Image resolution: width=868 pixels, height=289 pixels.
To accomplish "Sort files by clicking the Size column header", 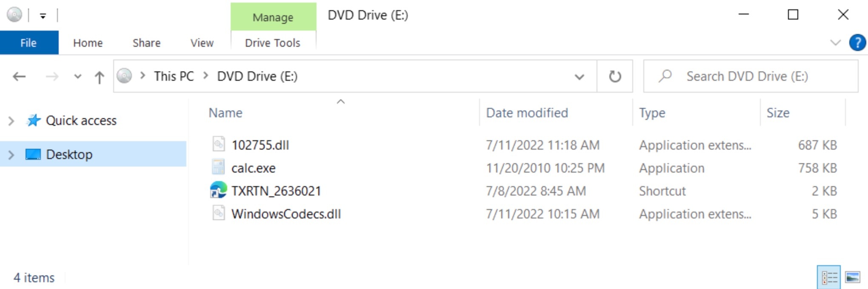I will click(x=779, y=113).
